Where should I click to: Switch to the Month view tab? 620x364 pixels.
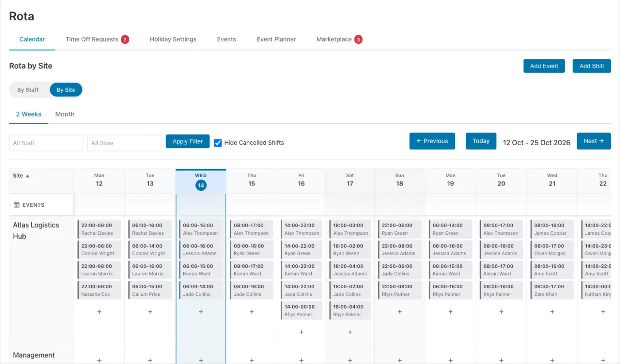click(65, 114)
